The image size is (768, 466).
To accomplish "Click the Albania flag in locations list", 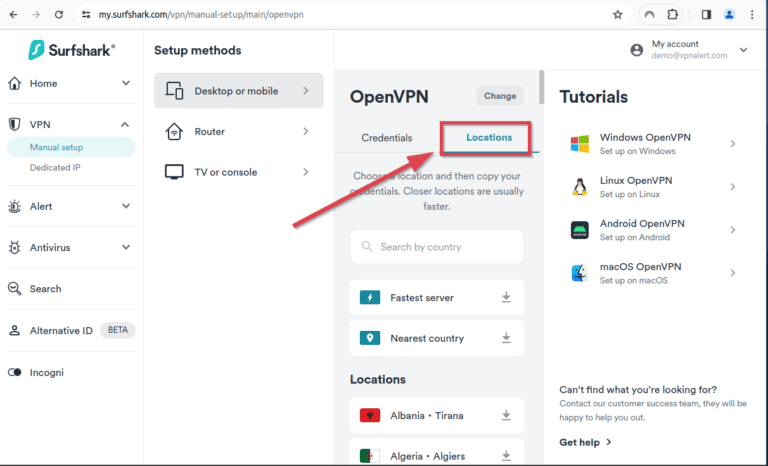I will click(370, 416).
